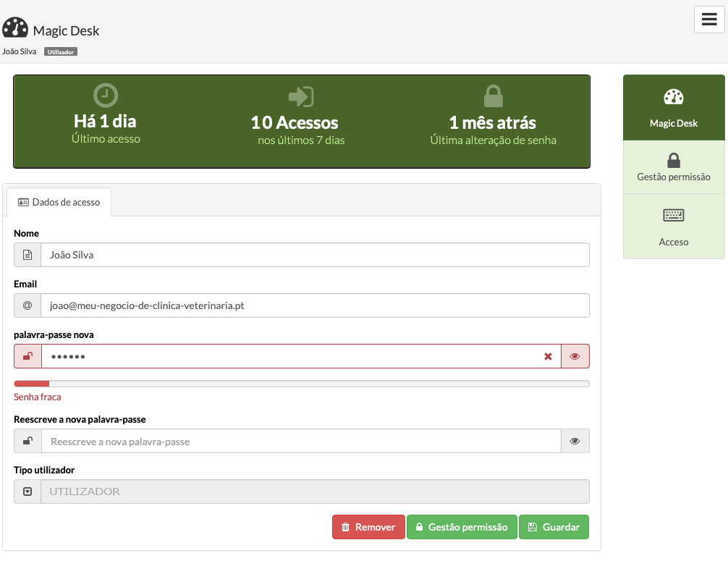Click the lock icon in sidebar Gestão permissão
The width and height of the screenshot is (728, 574).
pyautogui.click(x=674, y=160)
